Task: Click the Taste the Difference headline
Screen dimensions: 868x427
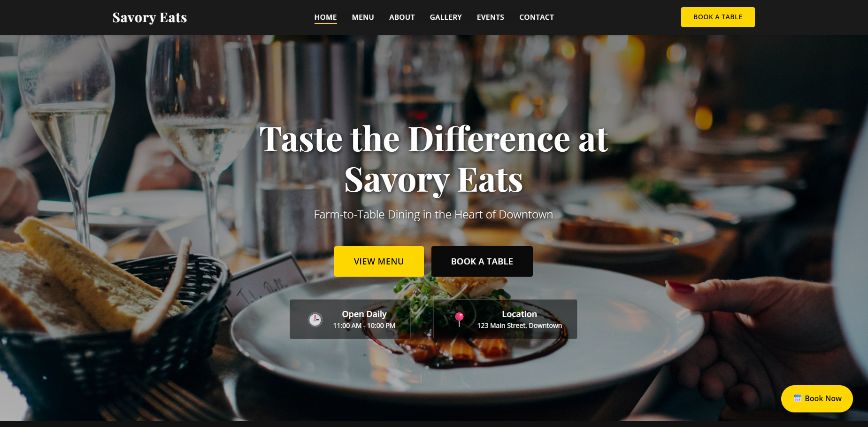Action: coord(434,159)
